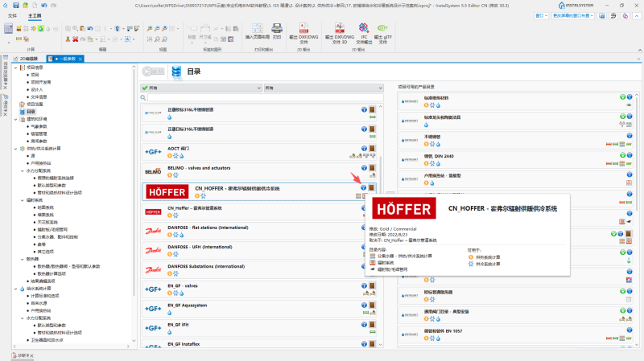This screenshot has height=361, width=644.
Task: Click the printer icon in the ribbon
Action: [277, 28]
